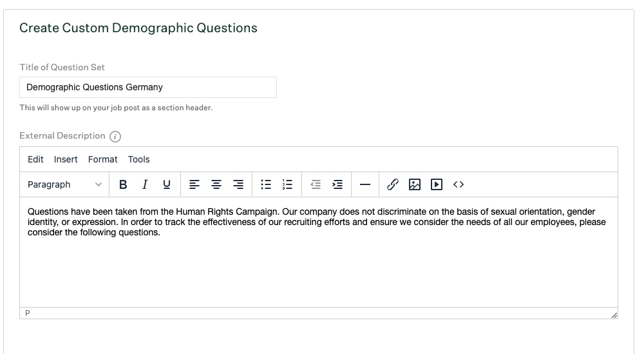The width and height of the screenshot is (644, 354).
Task: Click the 'This will show up on your job post' hint
Action: pyautogui.click(x=116, y=108)
